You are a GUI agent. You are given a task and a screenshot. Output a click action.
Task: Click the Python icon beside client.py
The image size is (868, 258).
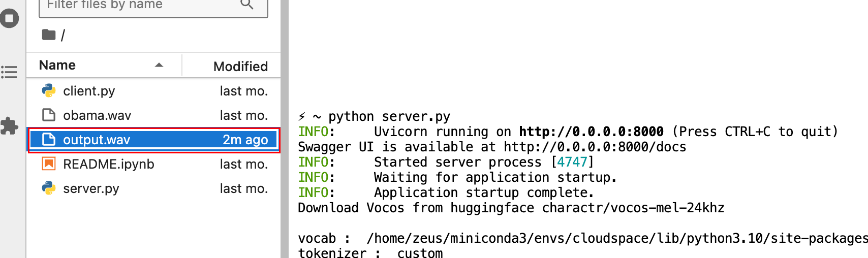49,91
